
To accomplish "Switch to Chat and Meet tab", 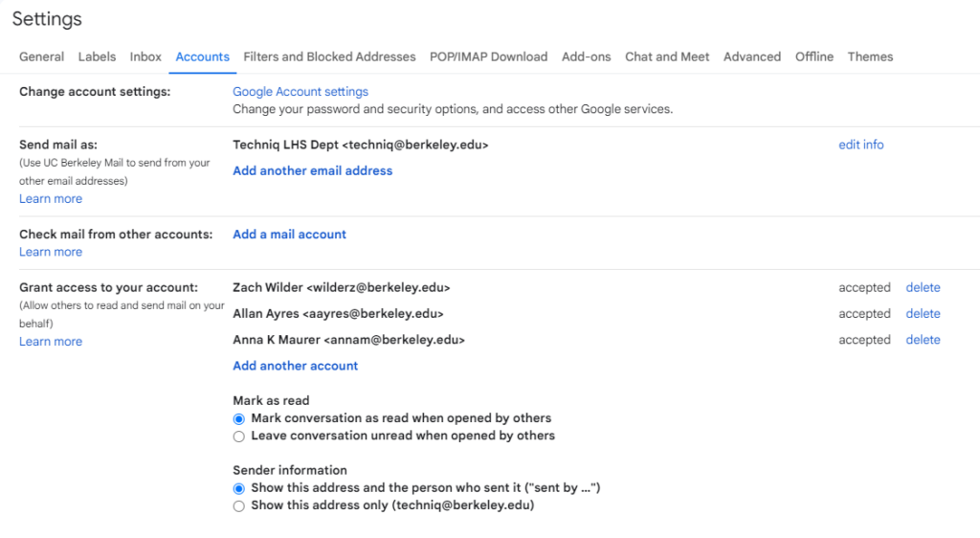I will 667,56.
